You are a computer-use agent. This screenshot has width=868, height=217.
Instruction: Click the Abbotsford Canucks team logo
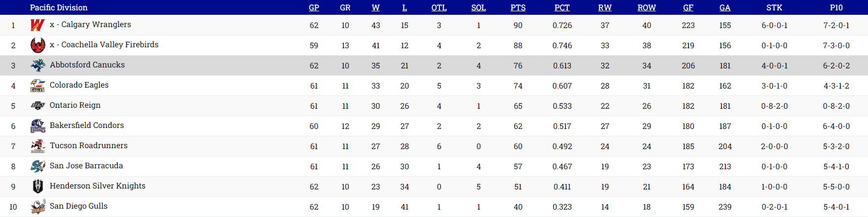pyautogui.click(x=37, y=65)
